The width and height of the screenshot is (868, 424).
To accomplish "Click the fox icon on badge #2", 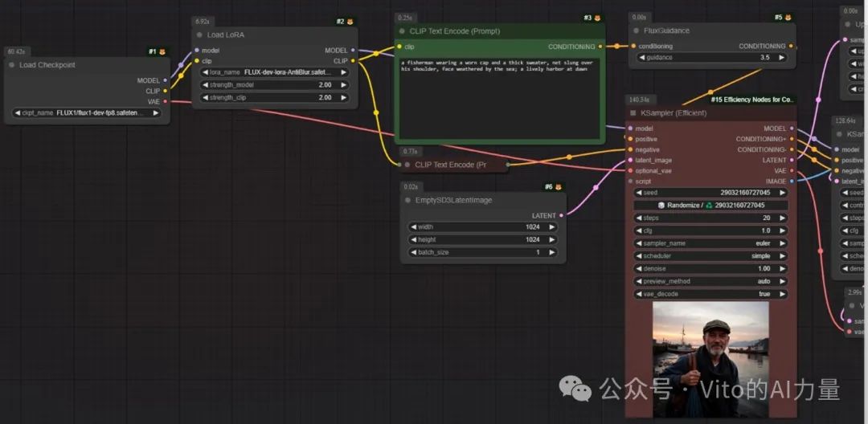I will tap(350, 22).
